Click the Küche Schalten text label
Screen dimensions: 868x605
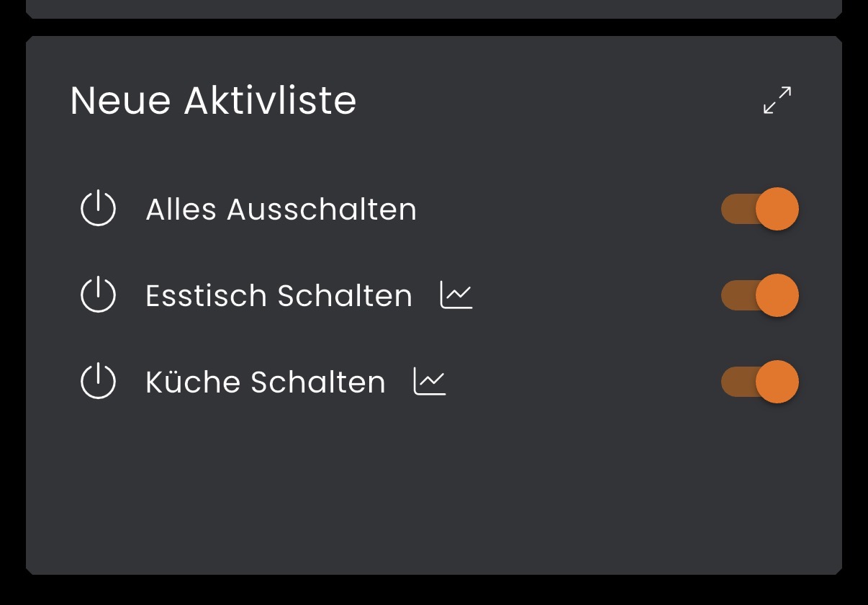[x=265, y=382]
